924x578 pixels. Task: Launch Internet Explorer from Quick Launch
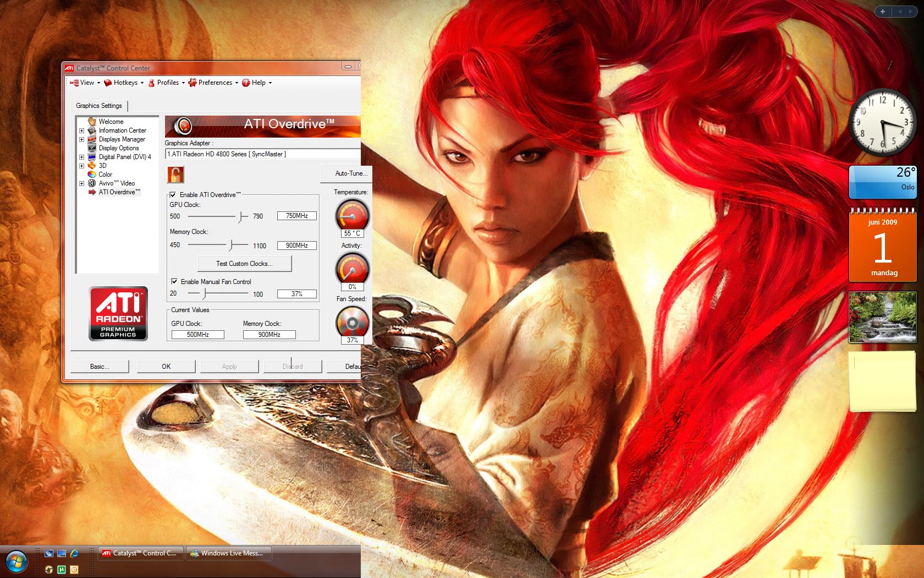coord(74,553)
